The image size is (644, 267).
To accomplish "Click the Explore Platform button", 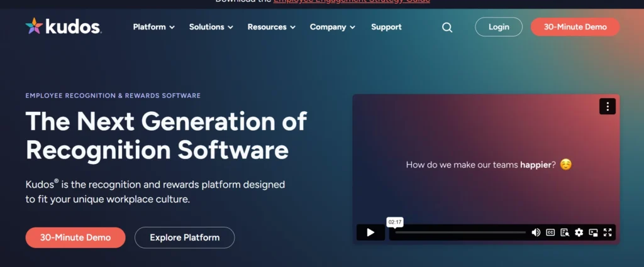I will pos(185,237).
